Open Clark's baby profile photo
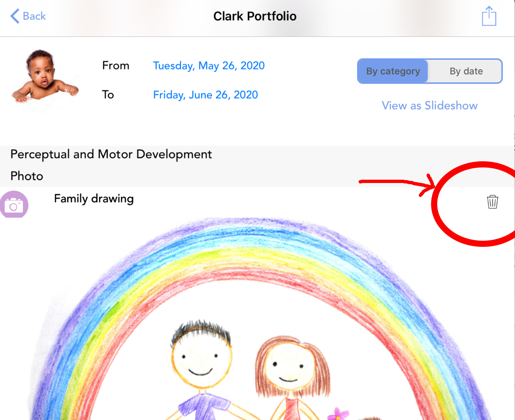Image resolution: width=515 pixels, height=420 pixels. [x=44, y=76]
